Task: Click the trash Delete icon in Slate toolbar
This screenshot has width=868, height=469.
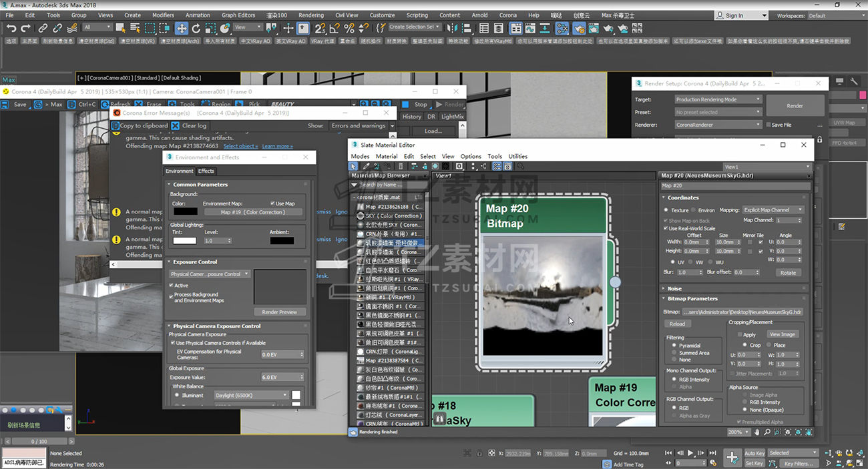Action: 401,166
